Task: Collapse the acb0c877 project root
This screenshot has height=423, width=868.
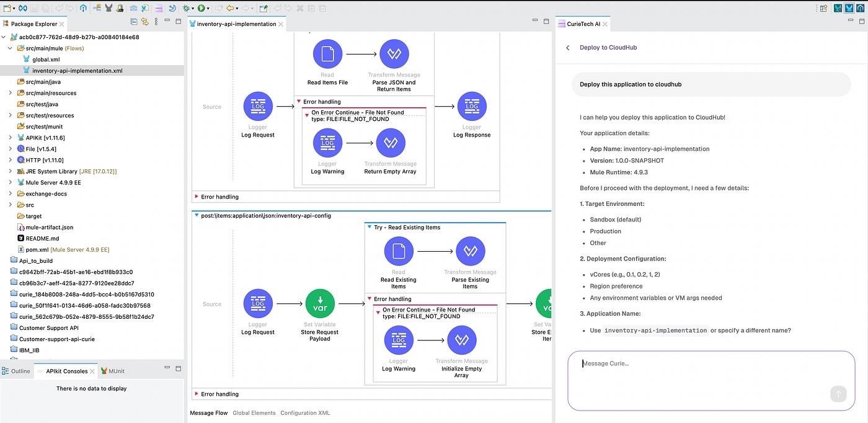Action: (4, 37)
